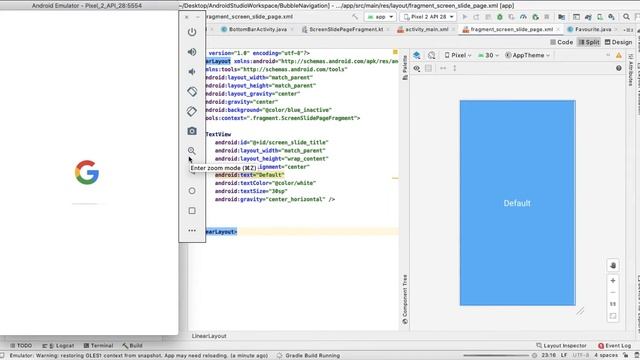
Task: Click the android:textSize="30sp" line
Action: click(x=251, y=191)
